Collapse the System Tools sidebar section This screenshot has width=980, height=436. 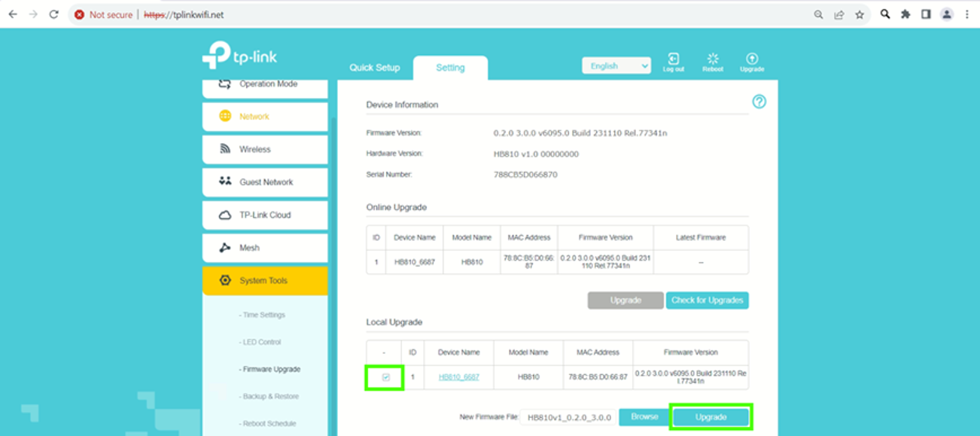coord(265,281)
